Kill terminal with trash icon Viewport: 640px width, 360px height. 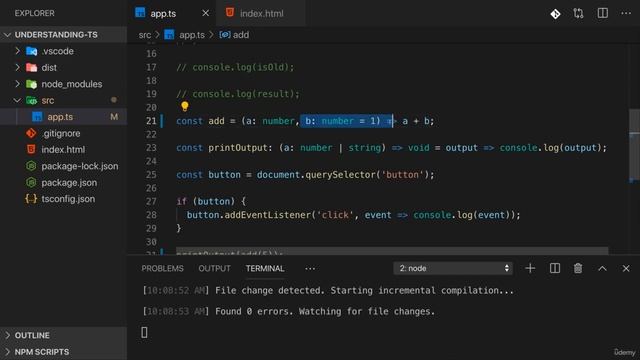(x=578, y=268)
